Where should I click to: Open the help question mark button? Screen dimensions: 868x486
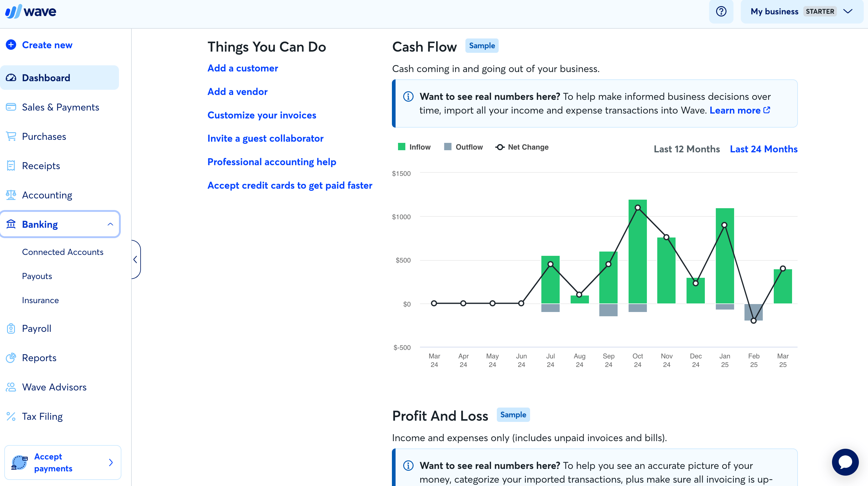(x=721, y=12)
